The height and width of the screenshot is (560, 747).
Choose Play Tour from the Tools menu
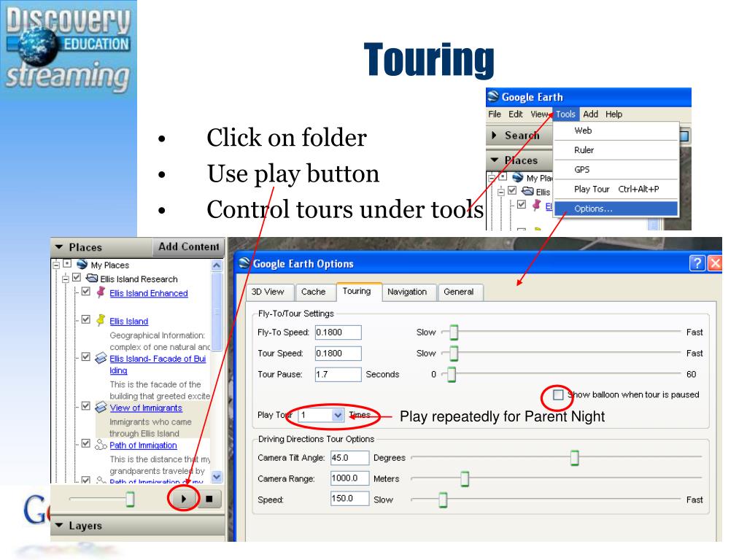pos(616,189)
